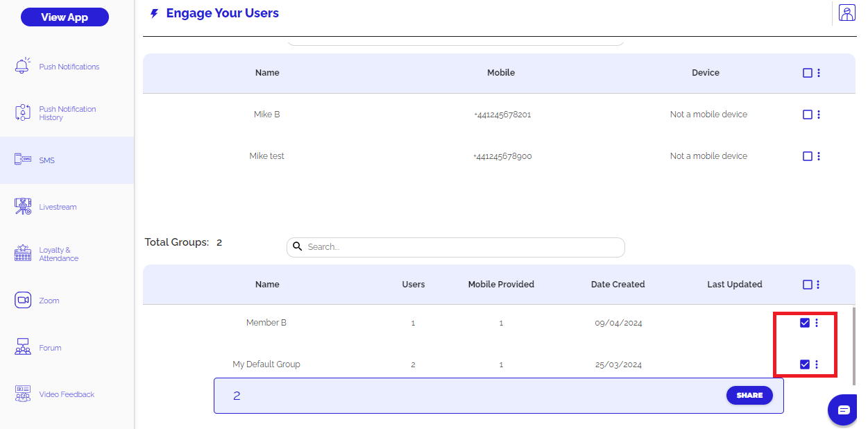Click the Name column header in groups table
The image size is (868, 429).
click(267, 285)
